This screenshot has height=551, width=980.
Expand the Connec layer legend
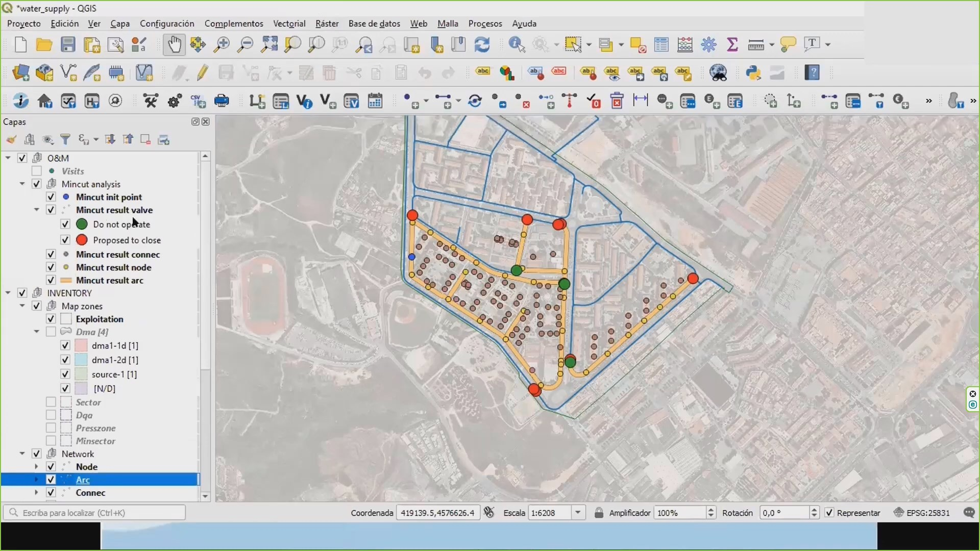(x=36, y=493)
